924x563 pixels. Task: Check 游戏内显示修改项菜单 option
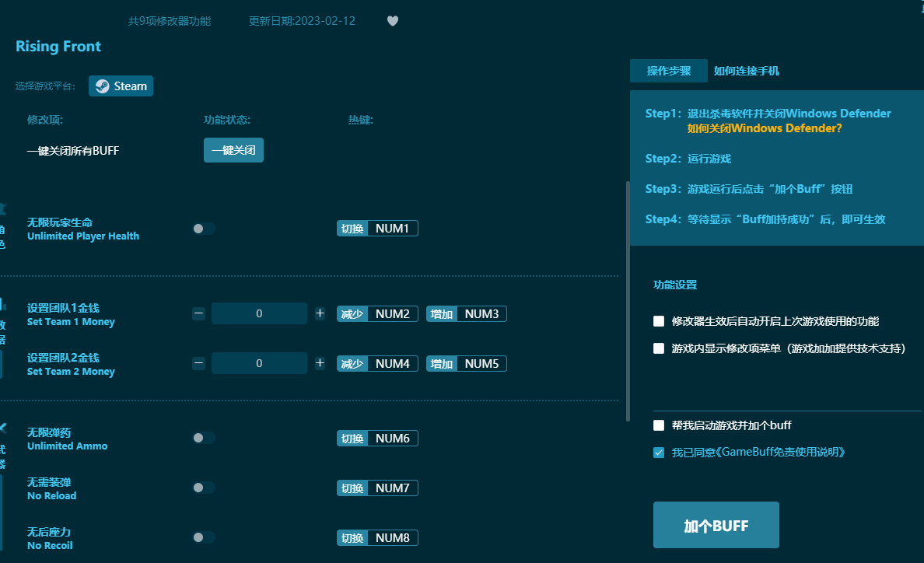[659, 348]
